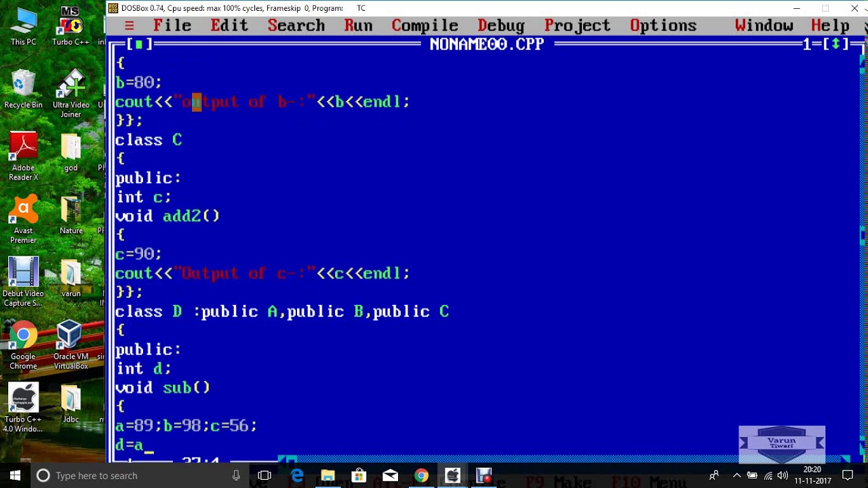Screen dimensions: 868x488
Task: Click the 'int c;' declaration line
Action: [x=143, y=197]
